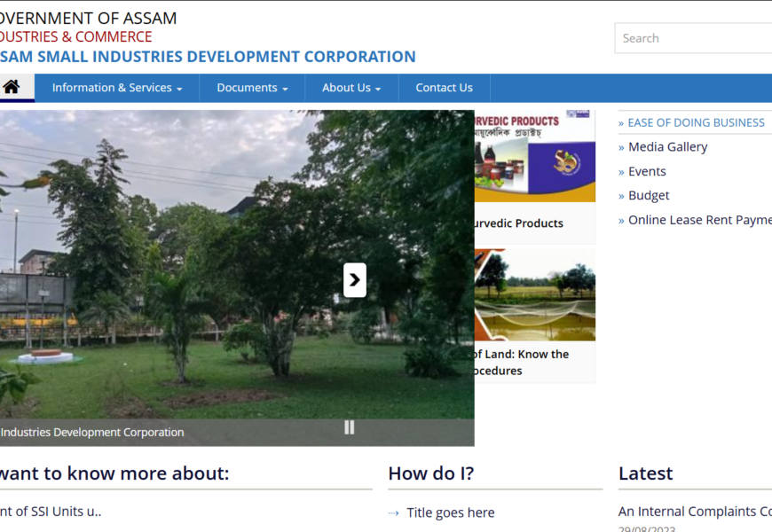
Task: Expand the Information & Services dropdown
Action: [x=116, y=88]
